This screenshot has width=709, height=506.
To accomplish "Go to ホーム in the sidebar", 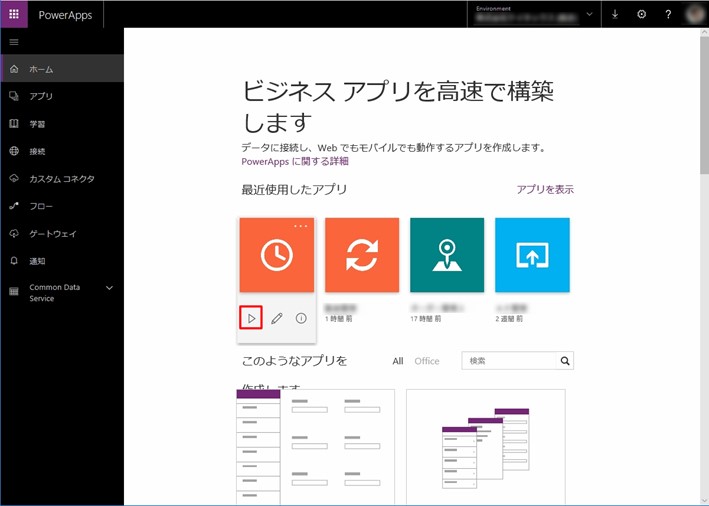I will click(62, 69).
